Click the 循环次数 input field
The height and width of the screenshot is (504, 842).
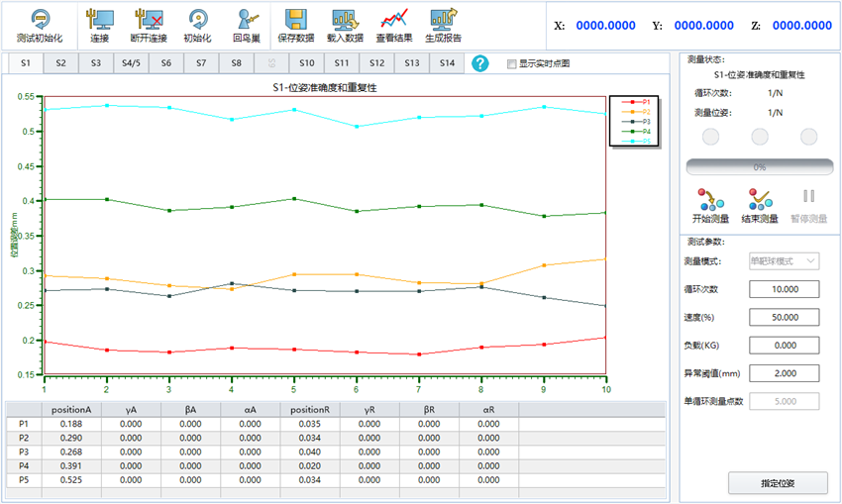pyautogui.click(x=784, y=289)
